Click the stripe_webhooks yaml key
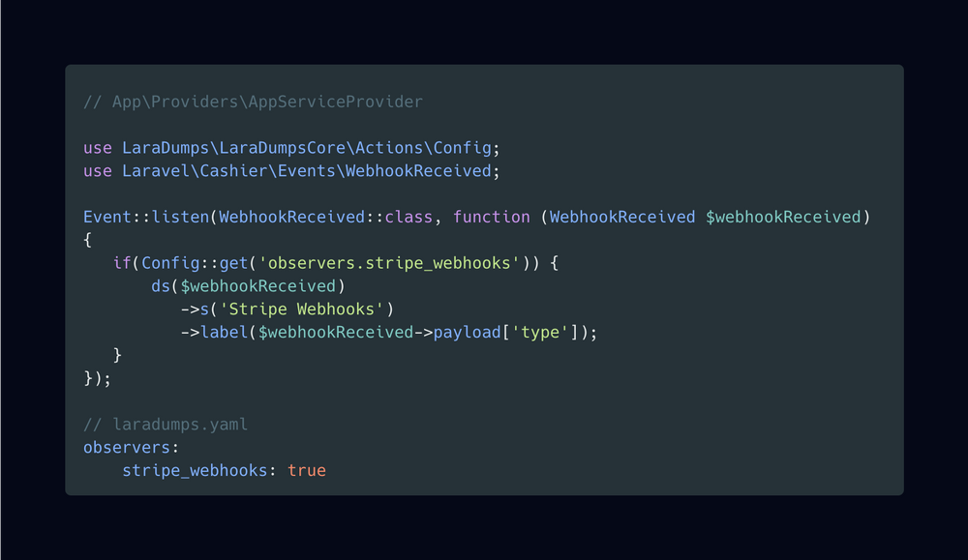The image size is (968, 560). click(x=195, y=471)
